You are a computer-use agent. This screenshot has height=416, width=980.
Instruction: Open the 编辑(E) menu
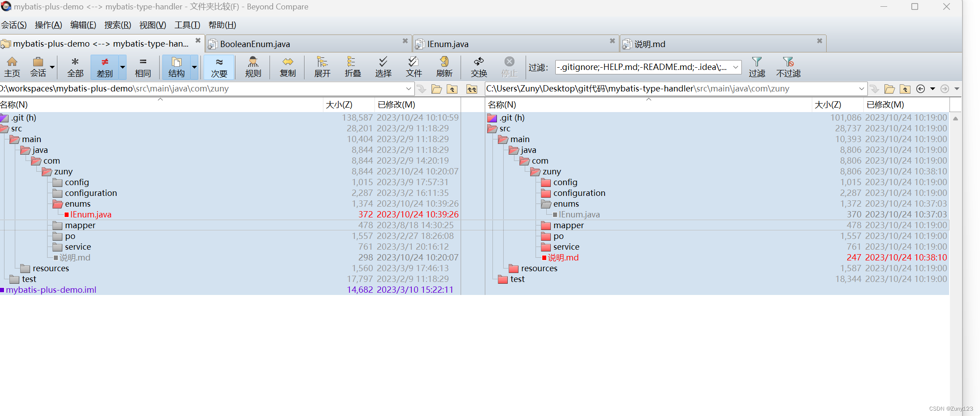[83, 25]
